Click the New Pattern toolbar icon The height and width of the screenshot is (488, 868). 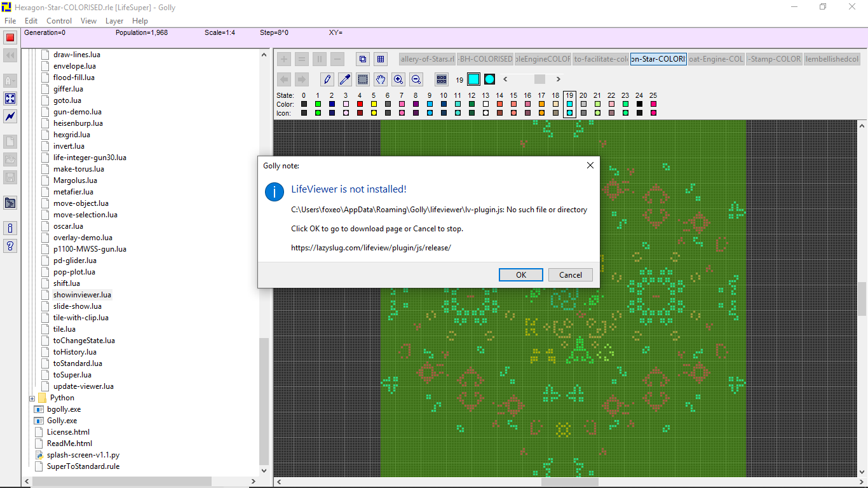(x=10, y=142)
